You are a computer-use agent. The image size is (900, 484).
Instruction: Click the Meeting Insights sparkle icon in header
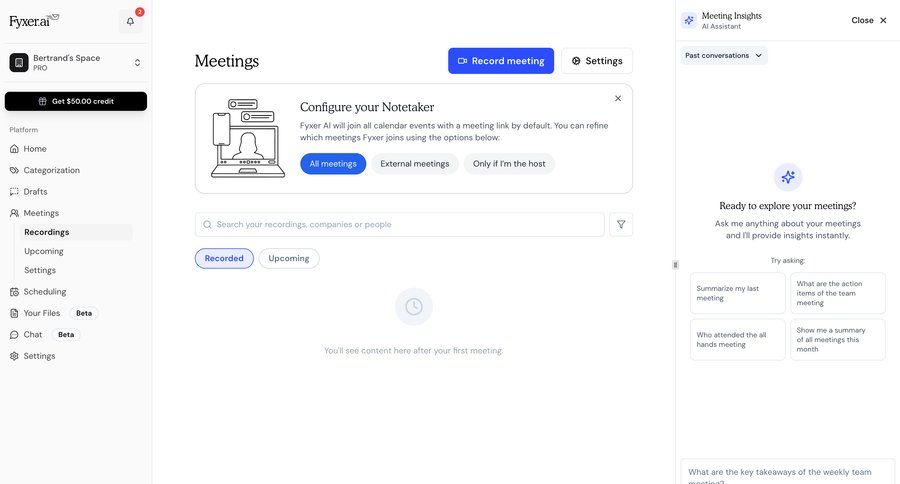click(x=689, y=20)
